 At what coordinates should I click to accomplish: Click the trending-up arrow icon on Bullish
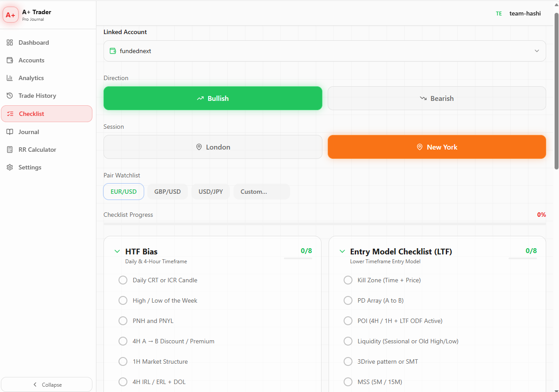(x=200, y=98)
